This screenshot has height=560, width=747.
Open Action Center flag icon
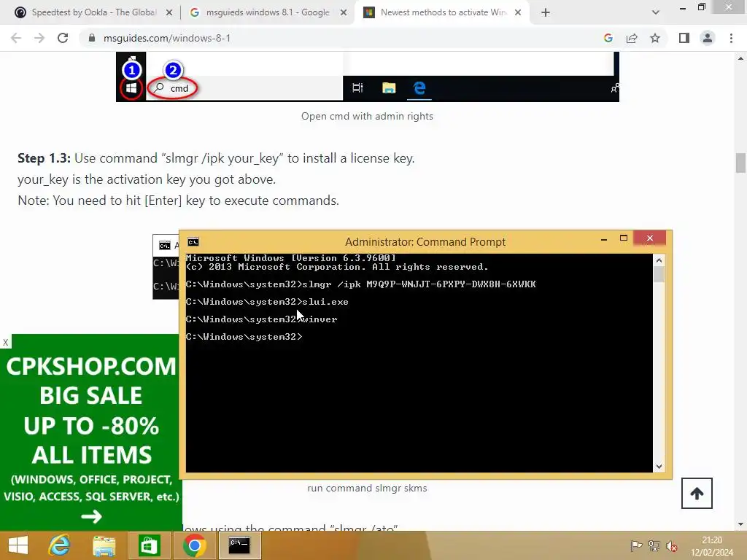point(636,545)
